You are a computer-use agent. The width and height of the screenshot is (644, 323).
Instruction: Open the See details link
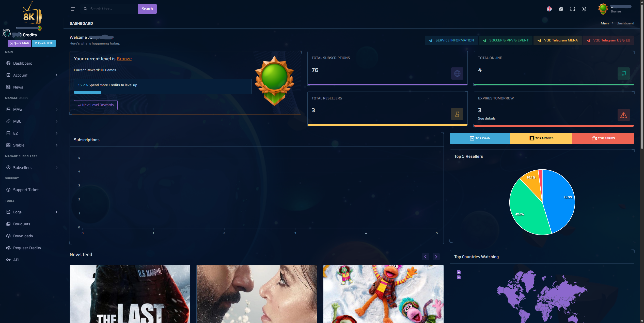pos(486,119)
